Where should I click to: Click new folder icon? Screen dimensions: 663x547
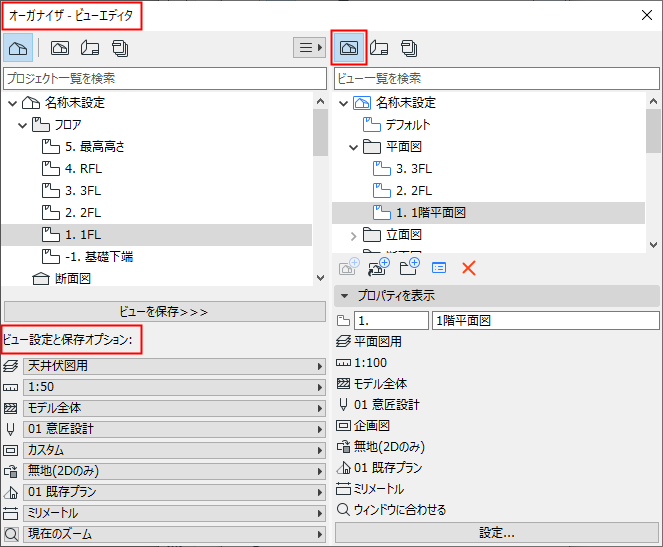[409, 267]
